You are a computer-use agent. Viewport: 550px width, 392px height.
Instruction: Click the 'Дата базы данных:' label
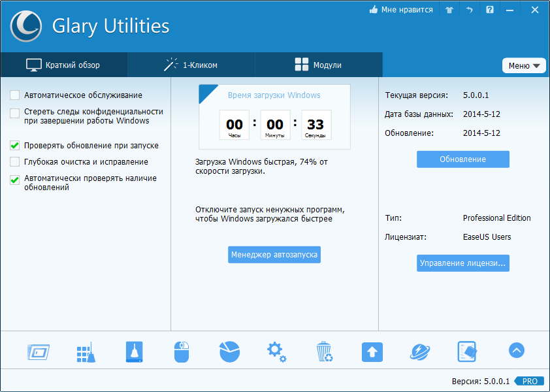coord(419,114)
